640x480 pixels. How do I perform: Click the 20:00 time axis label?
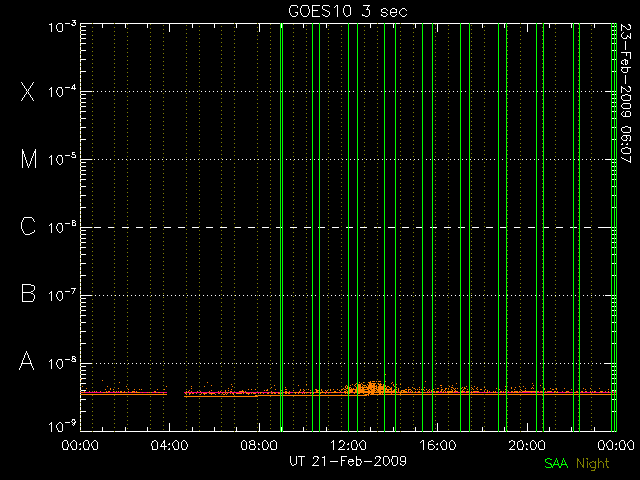click(x=527, y=444)
